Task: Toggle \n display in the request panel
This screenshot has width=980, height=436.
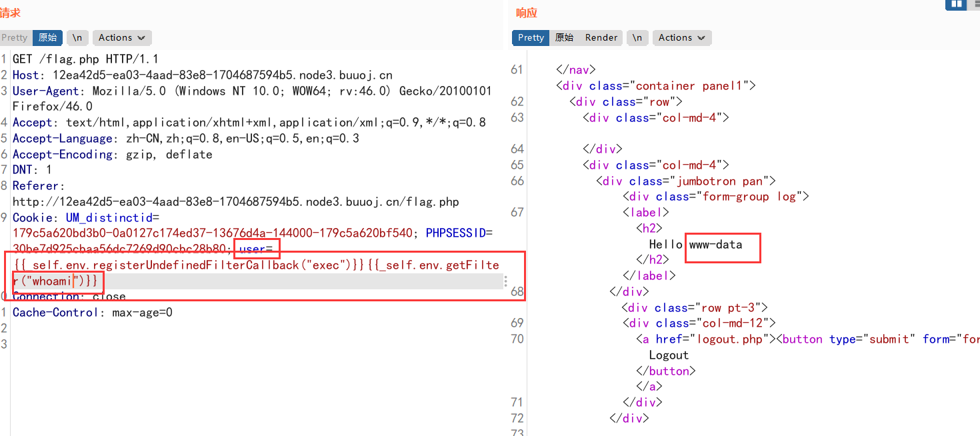Action: tap(78, 37)
